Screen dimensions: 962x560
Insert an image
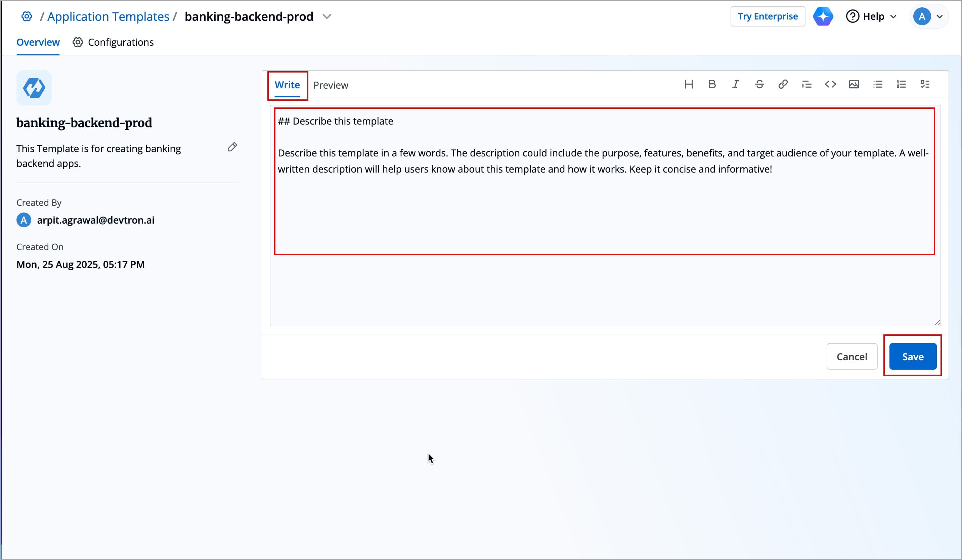(854, 84)
